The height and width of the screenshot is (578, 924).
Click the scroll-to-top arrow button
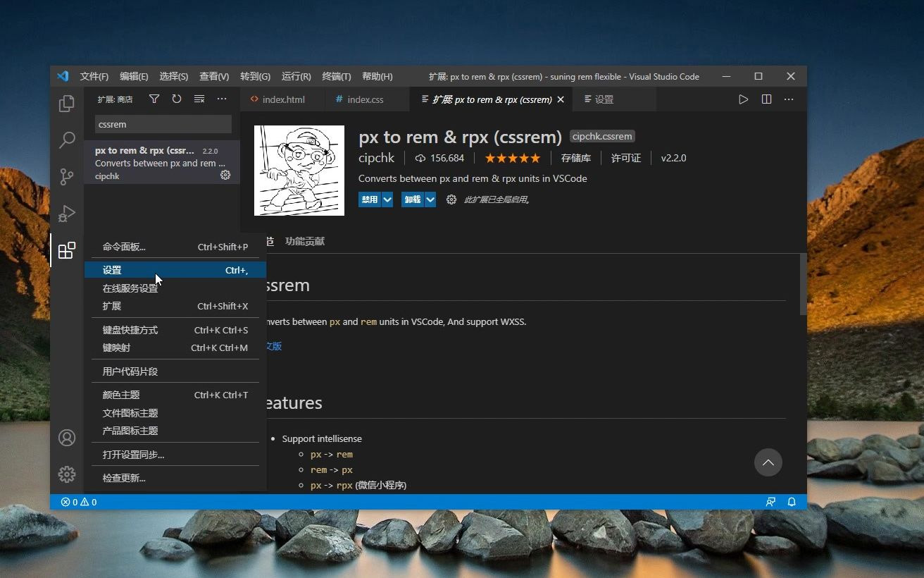pyautogui.click(x=768, y=462)
